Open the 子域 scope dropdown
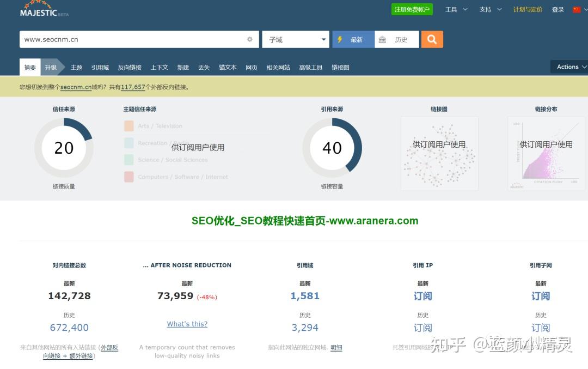The image size is (588, 369). [296, 39]
